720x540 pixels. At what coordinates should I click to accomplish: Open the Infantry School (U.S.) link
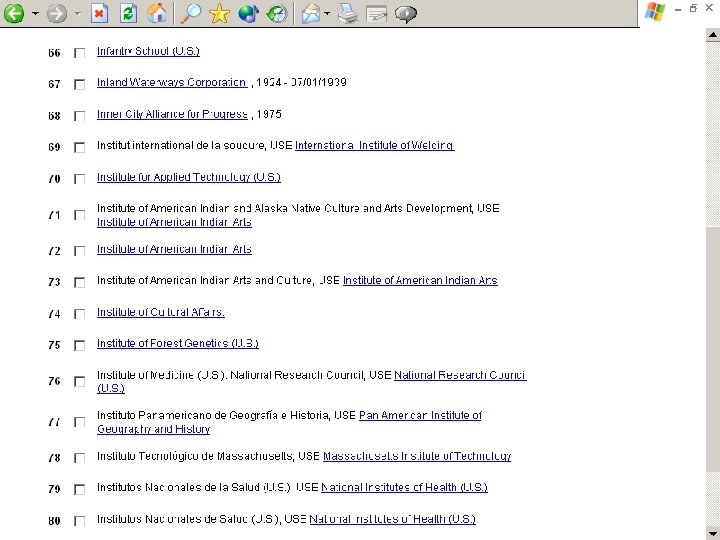tap(148, 51)
